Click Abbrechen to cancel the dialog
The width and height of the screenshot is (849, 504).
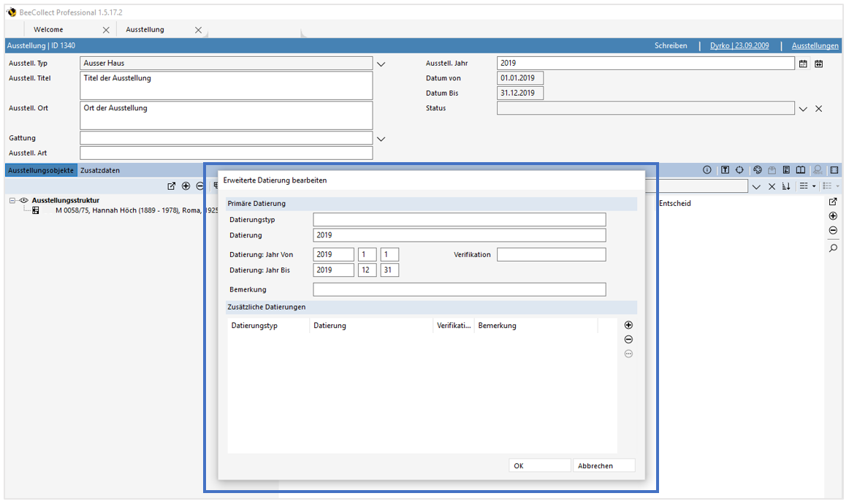(x=604, y=465)
